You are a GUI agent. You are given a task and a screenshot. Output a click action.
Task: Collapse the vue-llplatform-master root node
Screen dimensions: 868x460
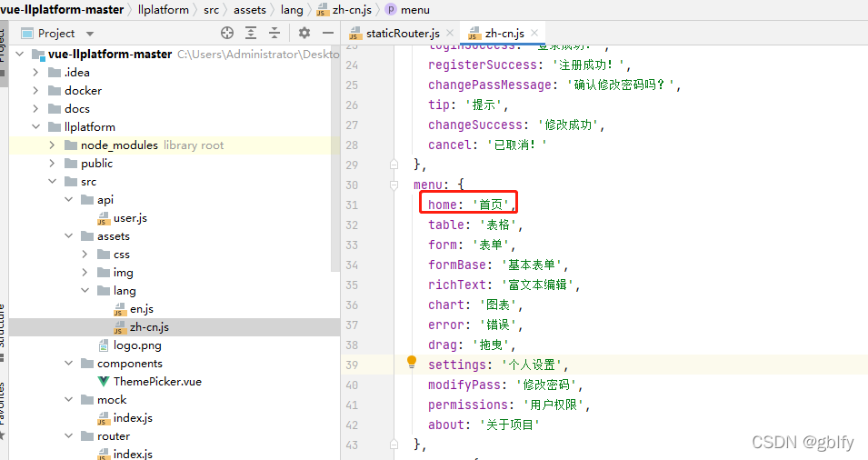point(21,54)
